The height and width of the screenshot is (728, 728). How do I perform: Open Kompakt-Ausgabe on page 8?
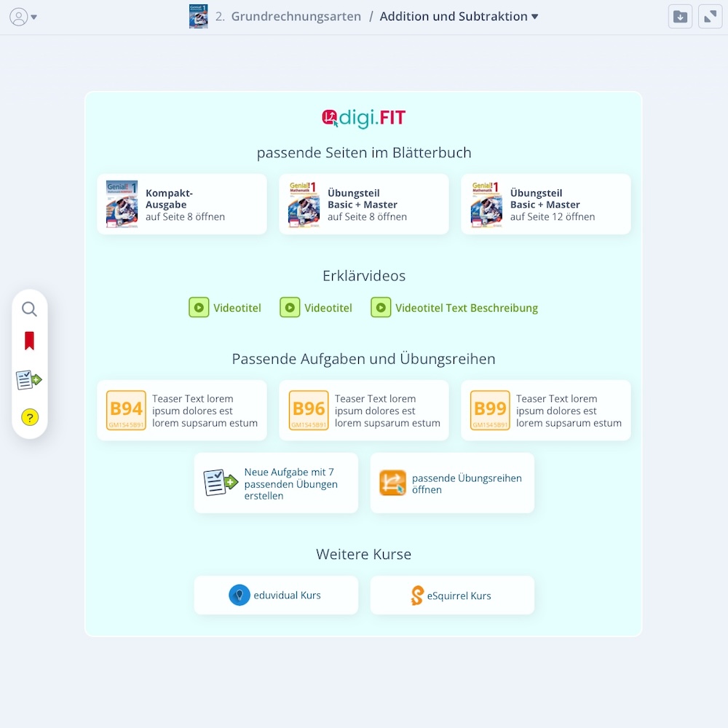point(181,204)
